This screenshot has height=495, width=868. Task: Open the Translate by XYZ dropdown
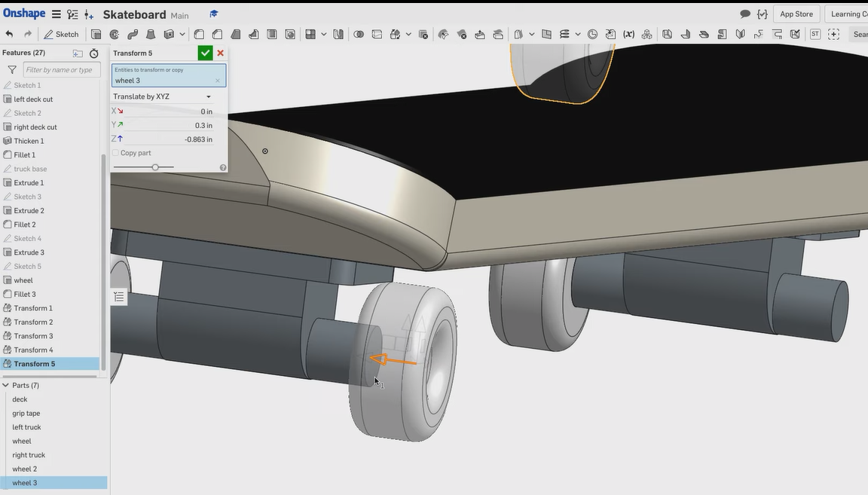163,96
